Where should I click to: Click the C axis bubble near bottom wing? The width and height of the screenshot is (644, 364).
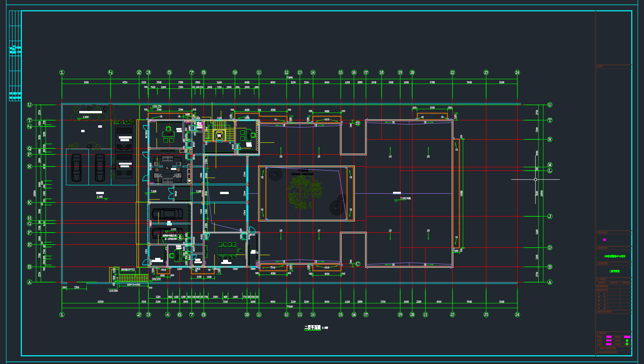(x=357, y=264)
